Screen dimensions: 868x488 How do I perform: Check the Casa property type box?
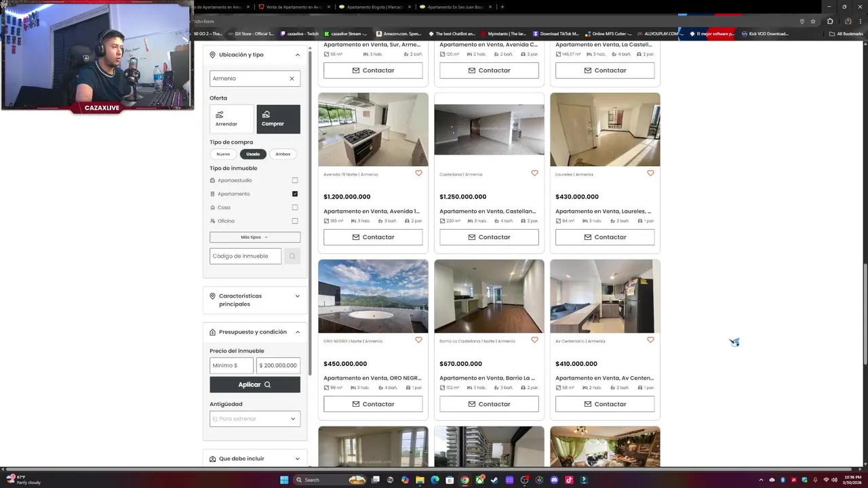pos(295,207)
